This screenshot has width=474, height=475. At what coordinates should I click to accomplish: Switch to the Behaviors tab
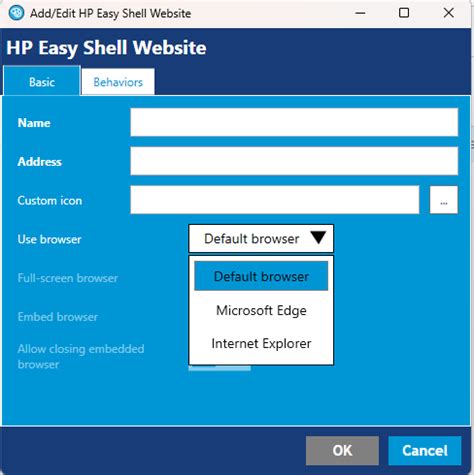[118, 82]
